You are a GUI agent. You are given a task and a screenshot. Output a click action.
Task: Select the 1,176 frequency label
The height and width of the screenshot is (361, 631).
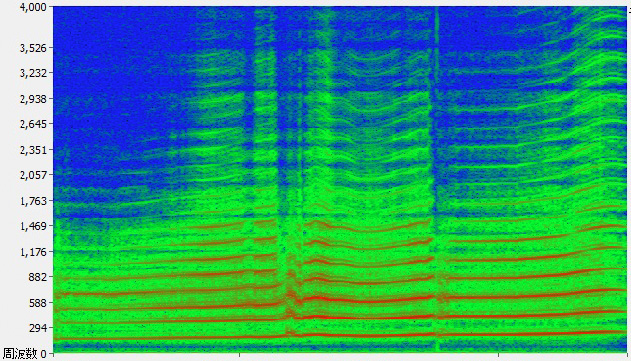(33, 252)
